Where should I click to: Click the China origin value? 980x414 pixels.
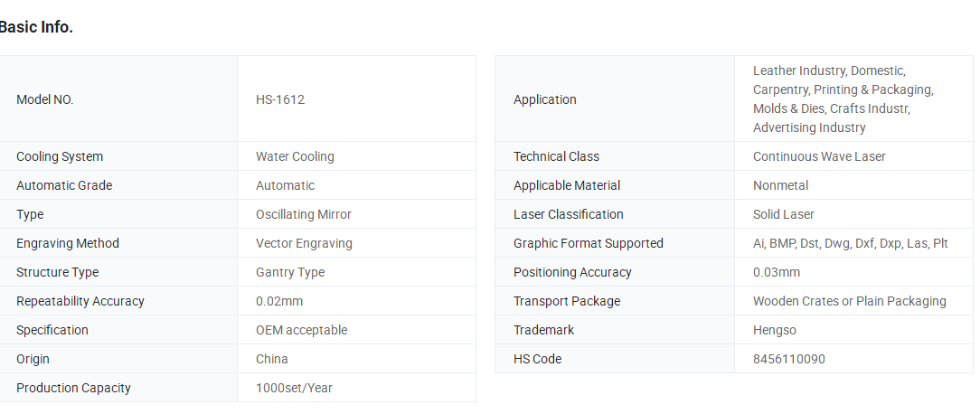(272, 359)
